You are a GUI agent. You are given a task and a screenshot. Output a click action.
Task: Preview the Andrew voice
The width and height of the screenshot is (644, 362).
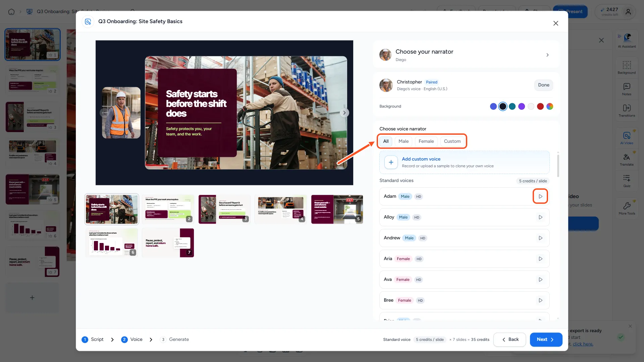click(540, 238)
